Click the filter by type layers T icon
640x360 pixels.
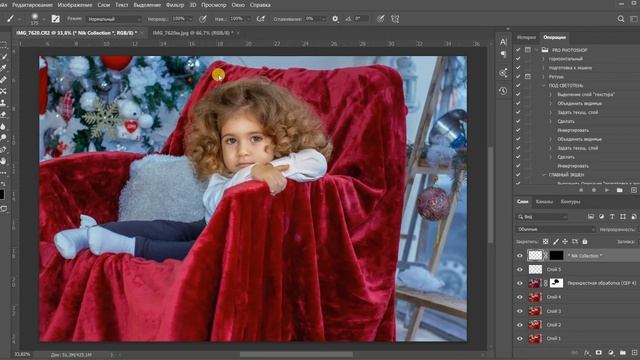(612, 217)
